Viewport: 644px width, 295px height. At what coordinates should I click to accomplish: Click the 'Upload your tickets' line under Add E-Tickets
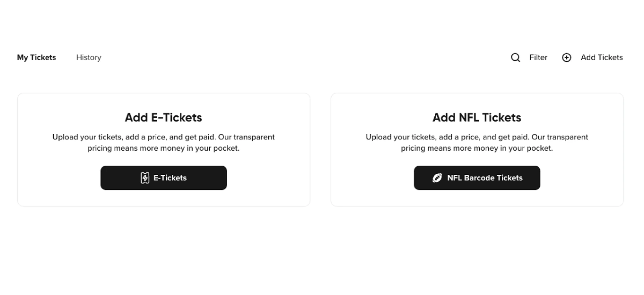click(x=163, y=137)
